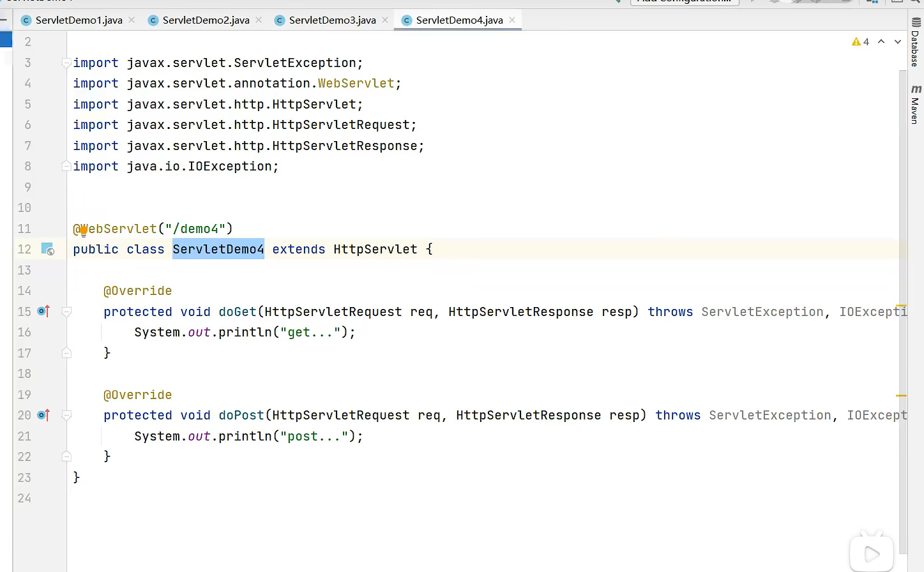Image resolution: width=924 pixels, height=572 pixels.
Task: Click the imports fold end marker on line 8
Action: 66,166
